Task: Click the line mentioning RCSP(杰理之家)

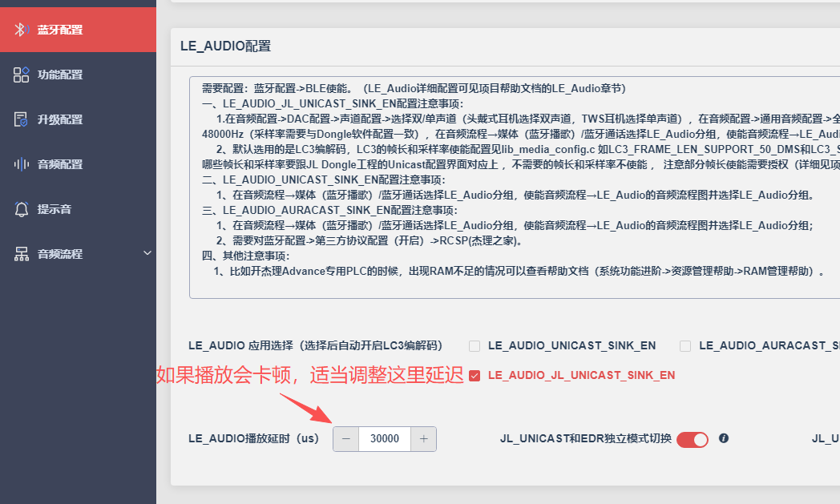Action: point(370,241)
